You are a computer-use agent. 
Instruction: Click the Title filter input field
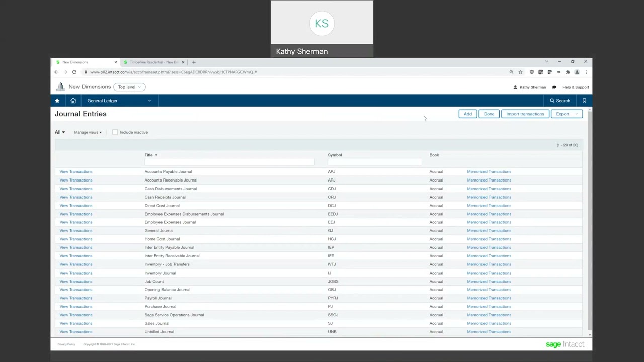(x=229, y=162)
